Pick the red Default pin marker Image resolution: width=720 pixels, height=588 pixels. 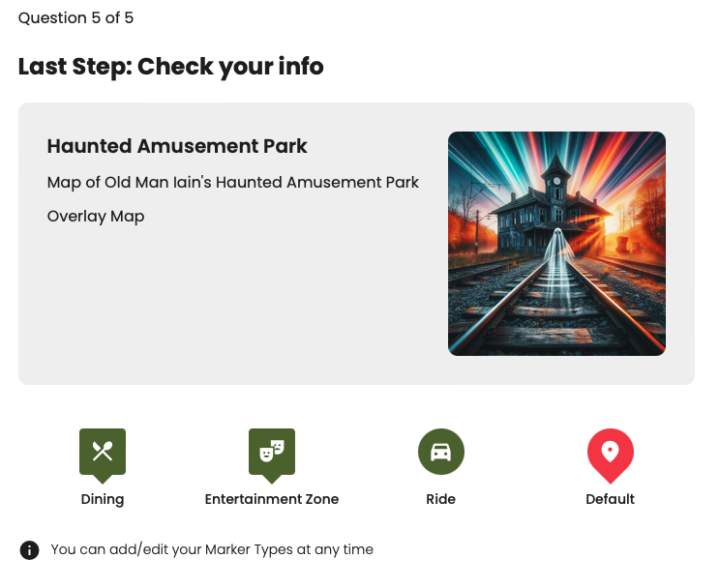(x=611, y=454)
